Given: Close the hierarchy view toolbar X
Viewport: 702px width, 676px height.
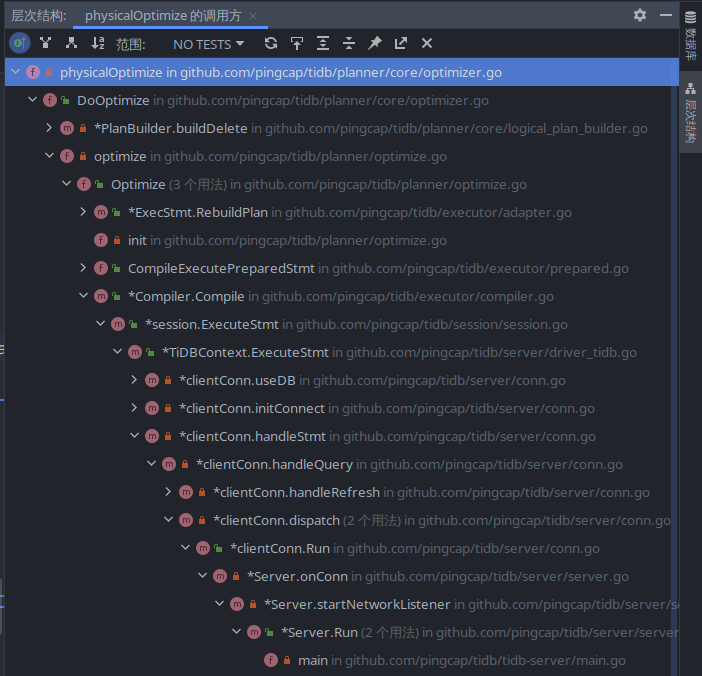Looking at the screenshot, I should (427, 43).
